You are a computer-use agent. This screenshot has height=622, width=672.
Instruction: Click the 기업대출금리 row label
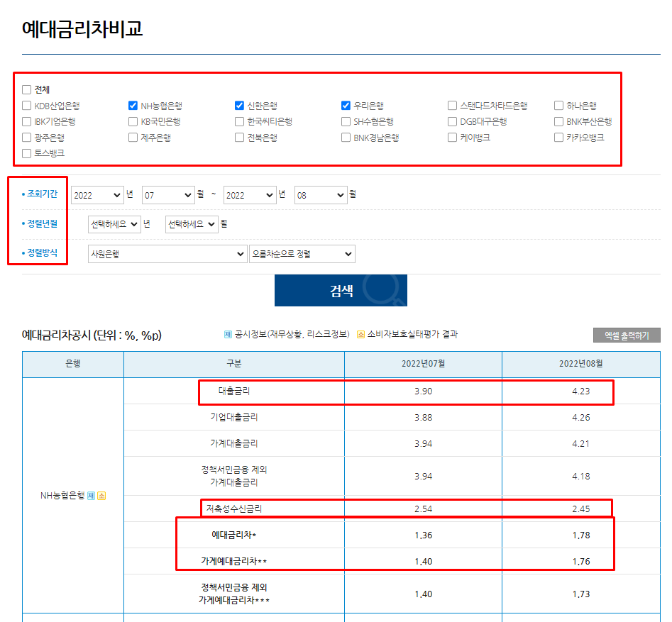pos(234,417)
